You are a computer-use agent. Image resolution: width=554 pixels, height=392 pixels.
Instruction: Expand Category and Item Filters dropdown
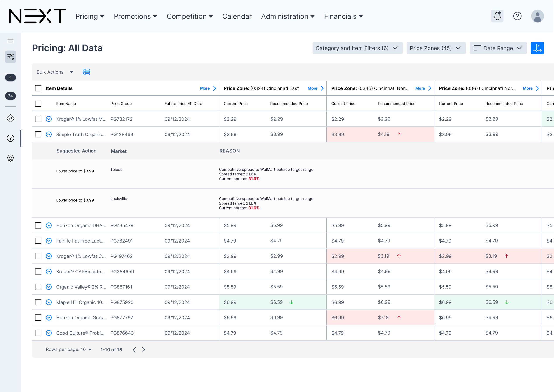[x=357, y=48]
